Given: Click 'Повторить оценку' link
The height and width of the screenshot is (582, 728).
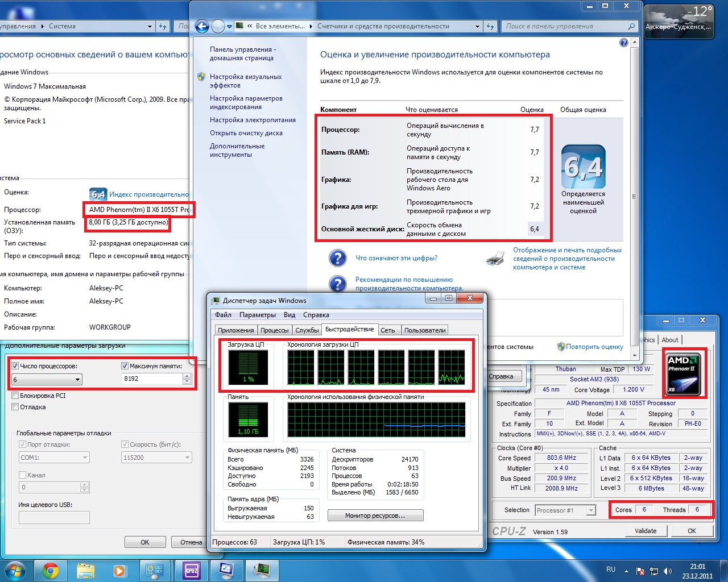Looking at the screenshot, I should point(594,347).
